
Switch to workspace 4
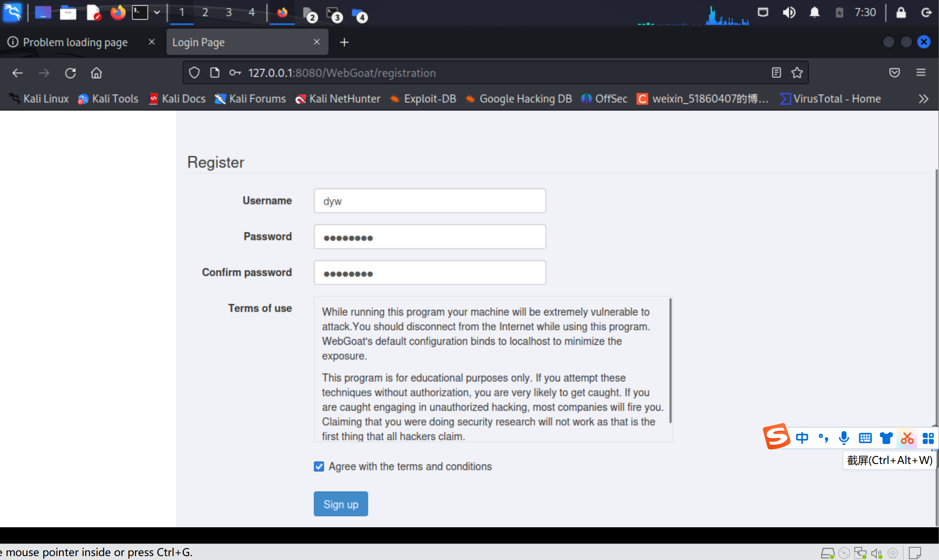click(252, 13)
